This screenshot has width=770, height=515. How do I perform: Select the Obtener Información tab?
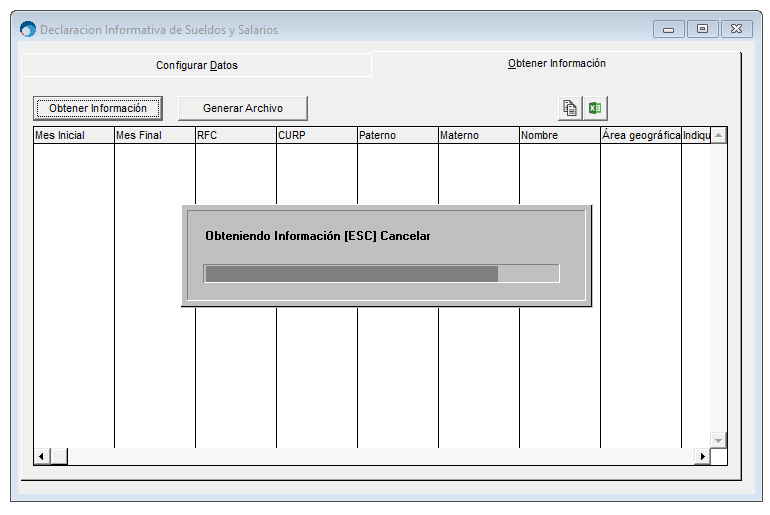(x=556, y=63)
